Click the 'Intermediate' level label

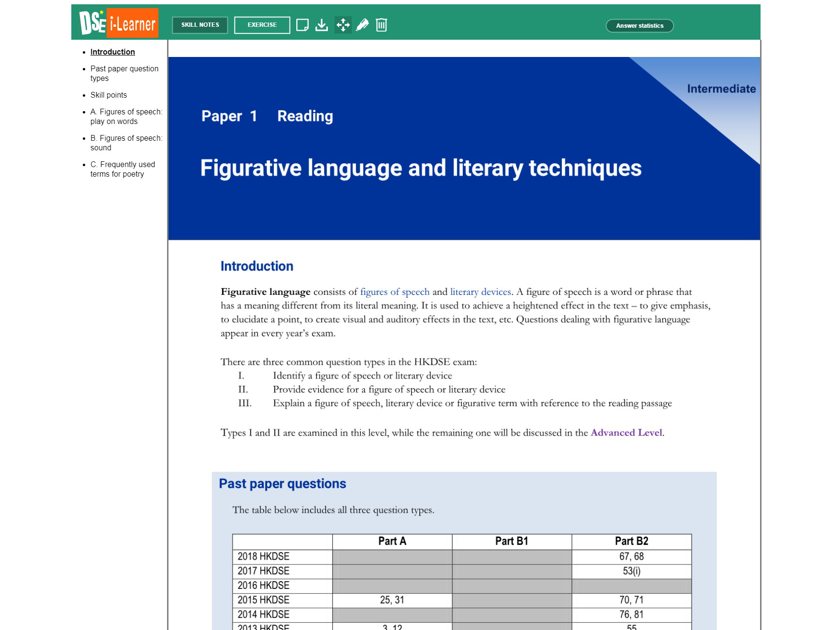point(721,89)
